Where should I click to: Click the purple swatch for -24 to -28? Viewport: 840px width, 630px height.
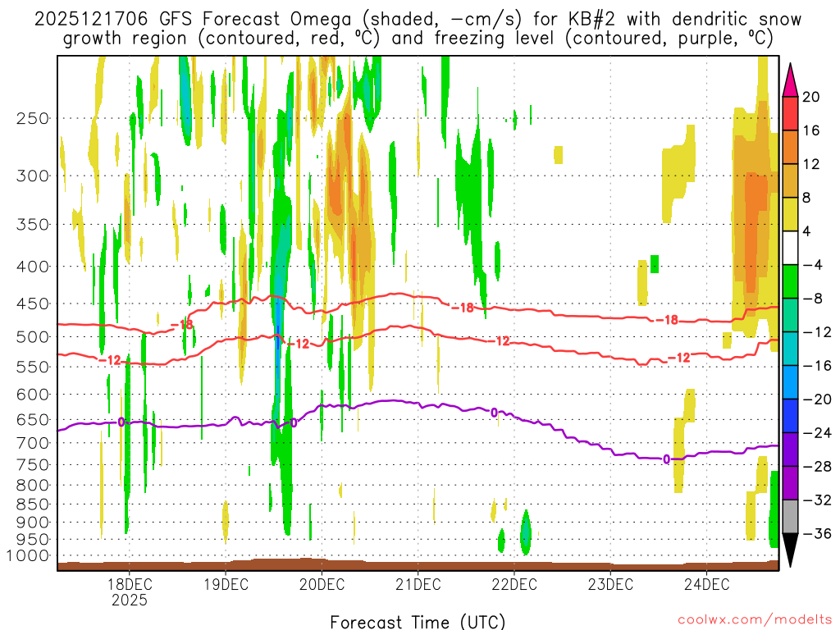(790, 449)
